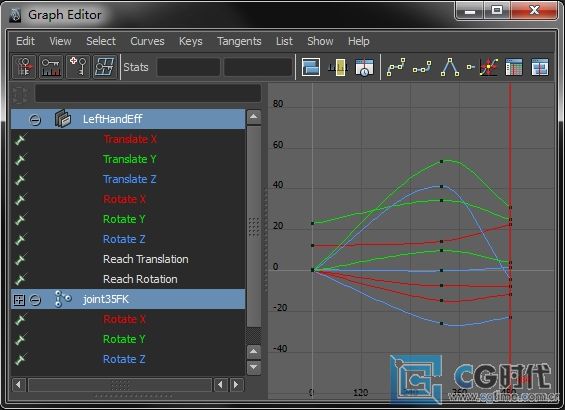This screenshot has height=410, width=565.
Task: Click the up arrow of outliner vertical scrollbar
Action: (x=254, y=117)
